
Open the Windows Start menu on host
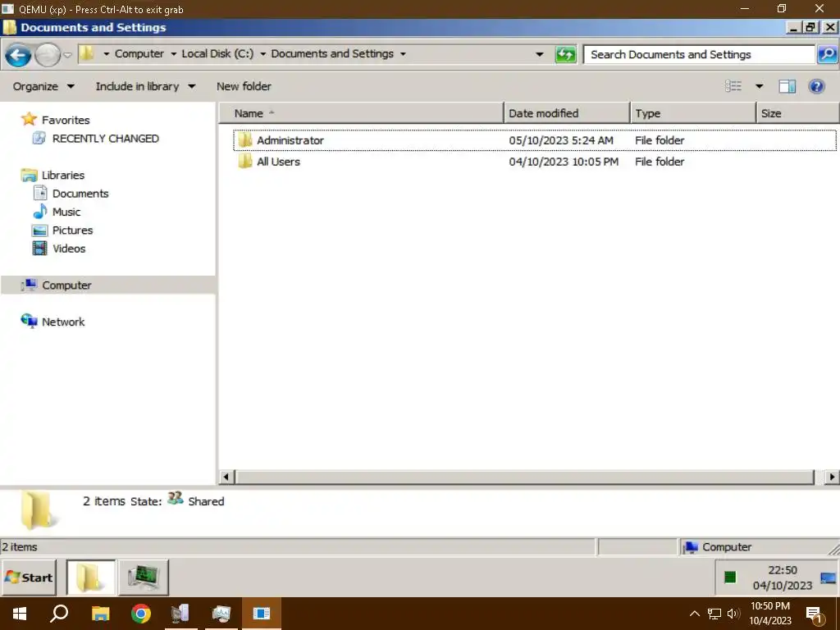coord(20,614)
